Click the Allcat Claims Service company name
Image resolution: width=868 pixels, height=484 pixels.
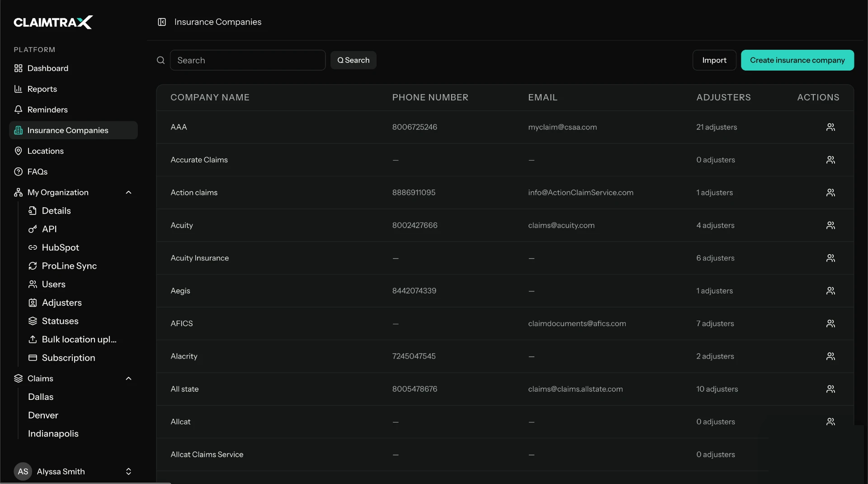pos(207,455)
